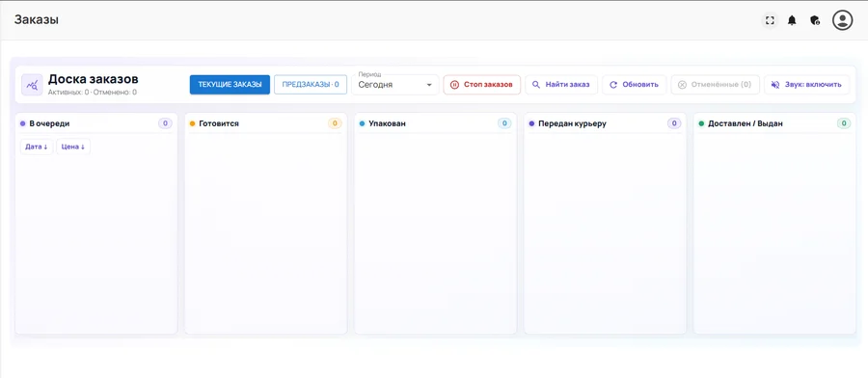Click the Доставлен / Выдан column header

[746, 124]
